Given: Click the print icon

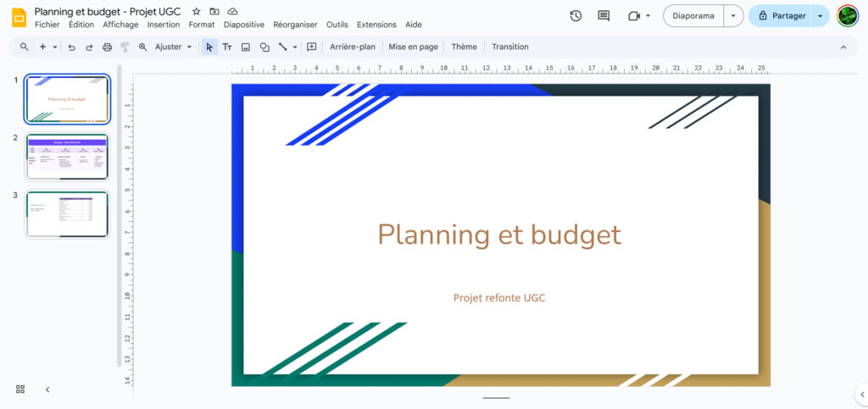Looking at the screenshot, I should 108,47.
